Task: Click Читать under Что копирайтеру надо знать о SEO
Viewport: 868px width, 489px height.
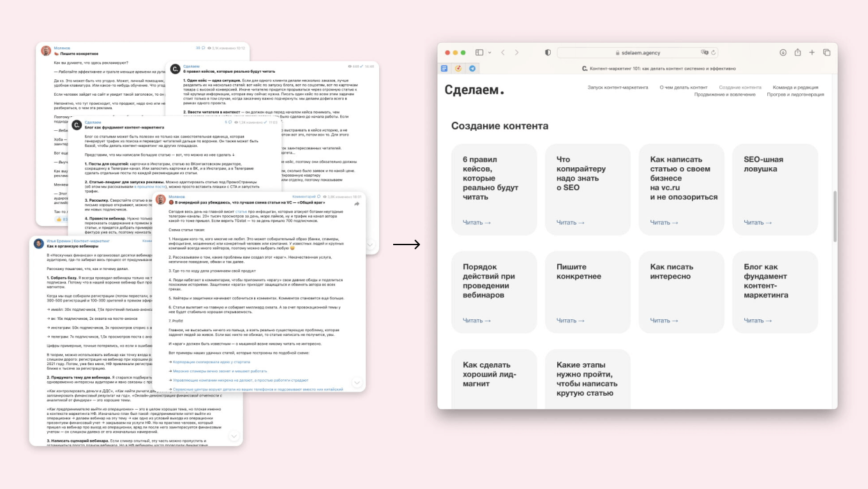Action: pos(571,223)
